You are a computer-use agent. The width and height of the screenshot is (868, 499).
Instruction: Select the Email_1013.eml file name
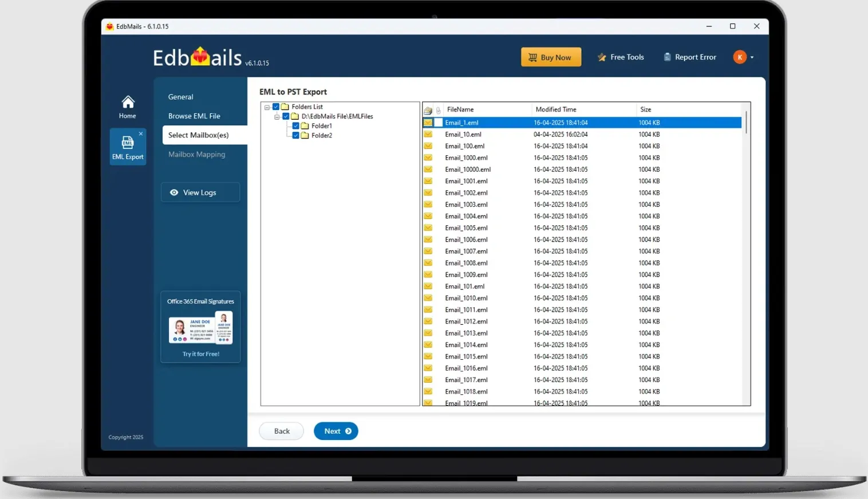pyautogui.click(x=466, y=333)
